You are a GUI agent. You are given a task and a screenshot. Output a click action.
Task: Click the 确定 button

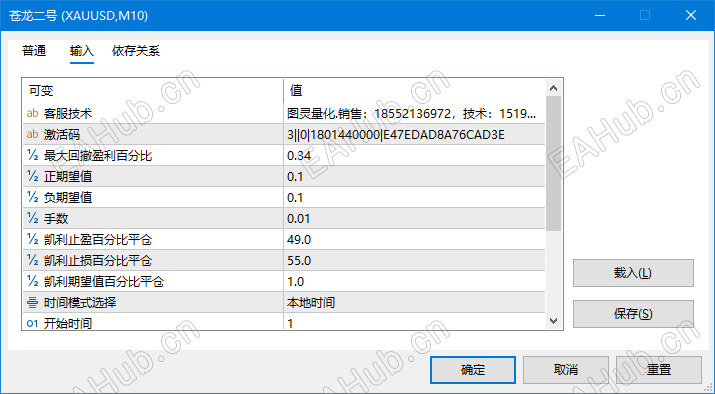tap(473, 370)
